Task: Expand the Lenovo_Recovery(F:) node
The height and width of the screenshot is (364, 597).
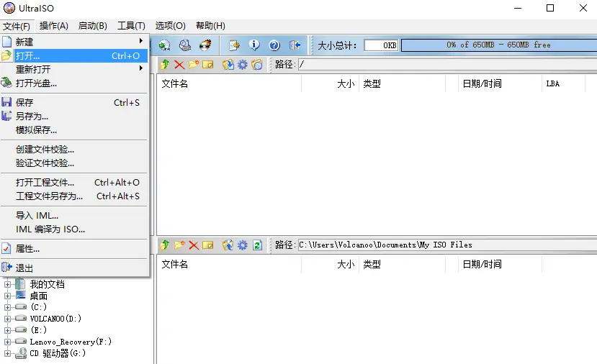Action: pos(7,342)
